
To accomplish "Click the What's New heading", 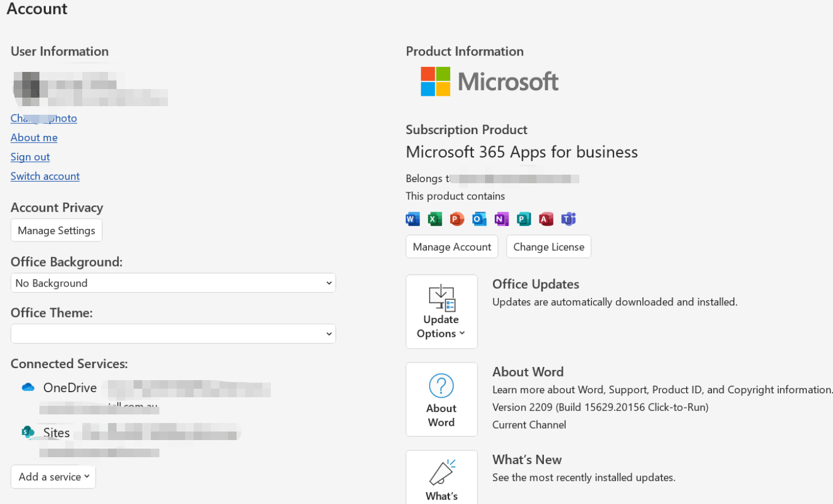I will tap(527, 460).
